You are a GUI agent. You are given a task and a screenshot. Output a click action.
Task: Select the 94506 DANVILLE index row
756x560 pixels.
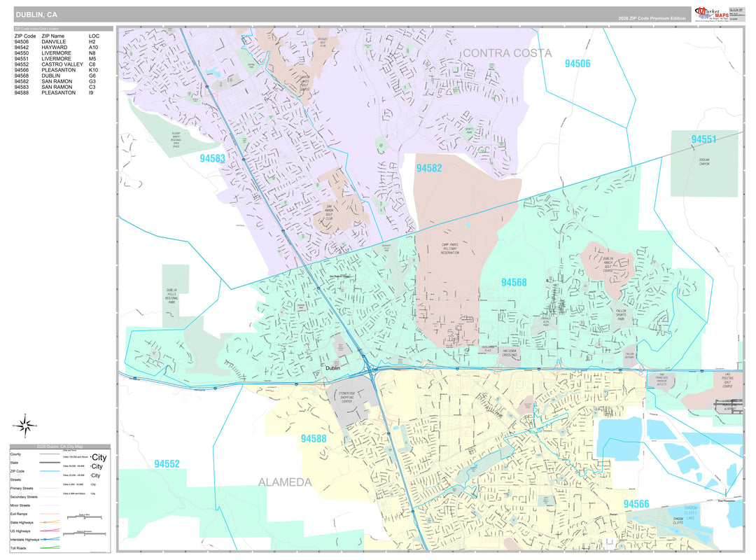pyautogui.click(x=55, y=42)
